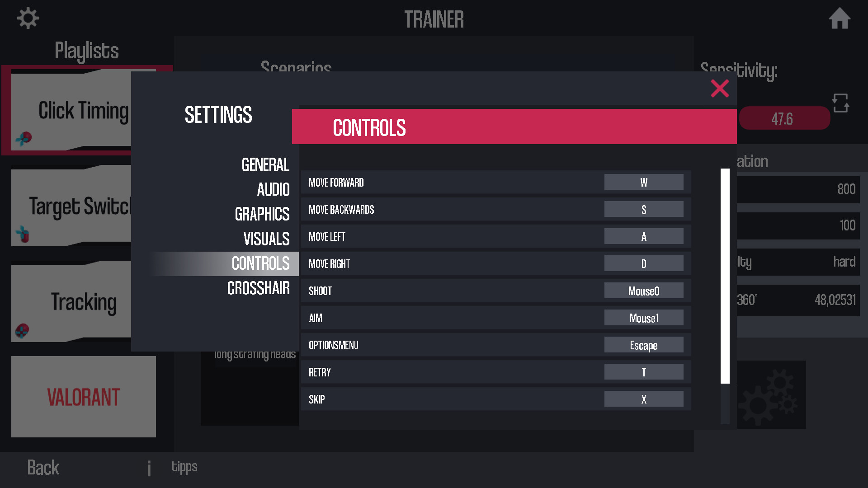This screenshot has width=868, height=488.
Task: Click the MOVE FORWARD W keybind
Action: pos(643,183)
